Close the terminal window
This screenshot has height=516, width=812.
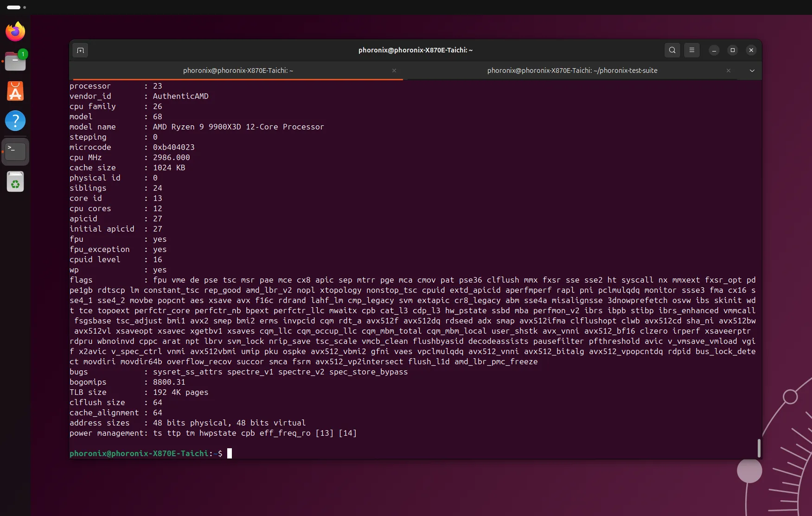751,50
